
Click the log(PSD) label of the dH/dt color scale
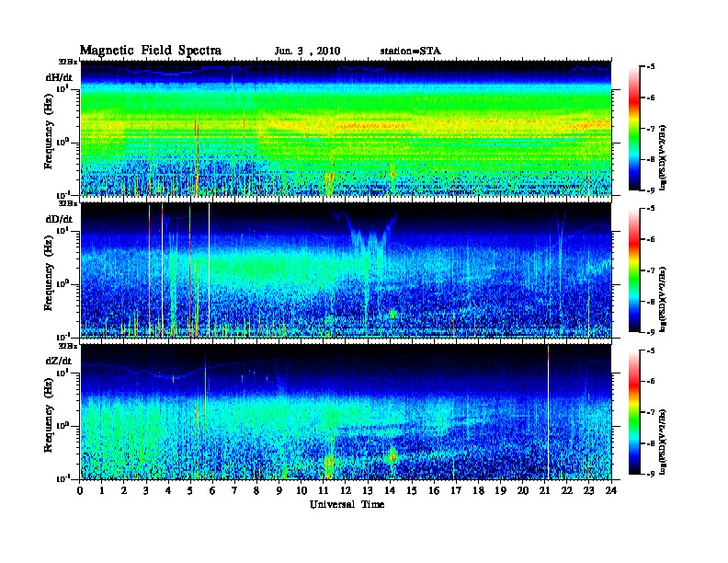coord(663,158)
